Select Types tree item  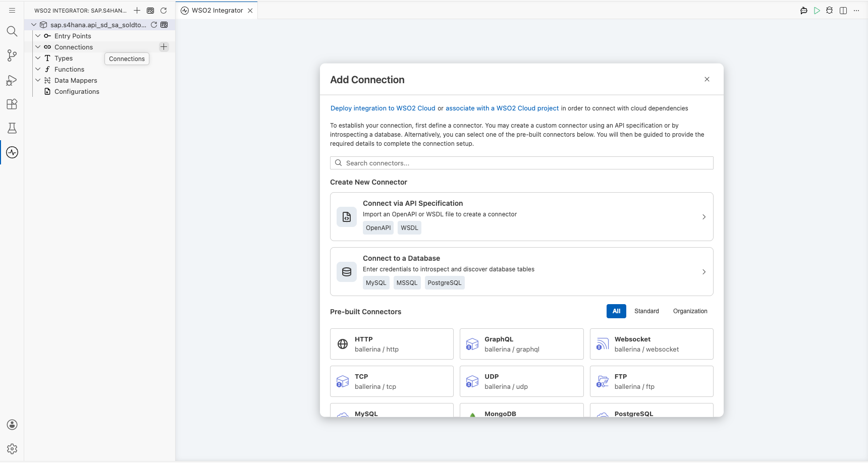pyautogui.click(x=64, y=58)
